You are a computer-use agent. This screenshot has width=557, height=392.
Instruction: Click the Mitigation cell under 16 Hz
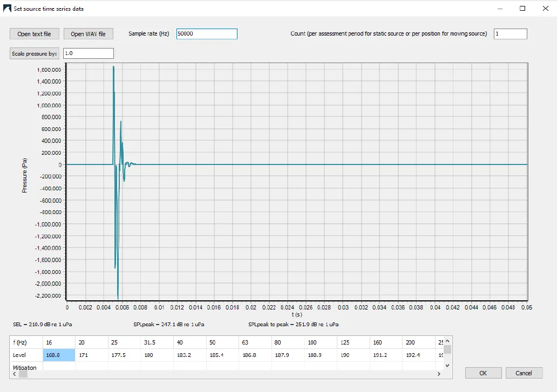click(59, 367)
